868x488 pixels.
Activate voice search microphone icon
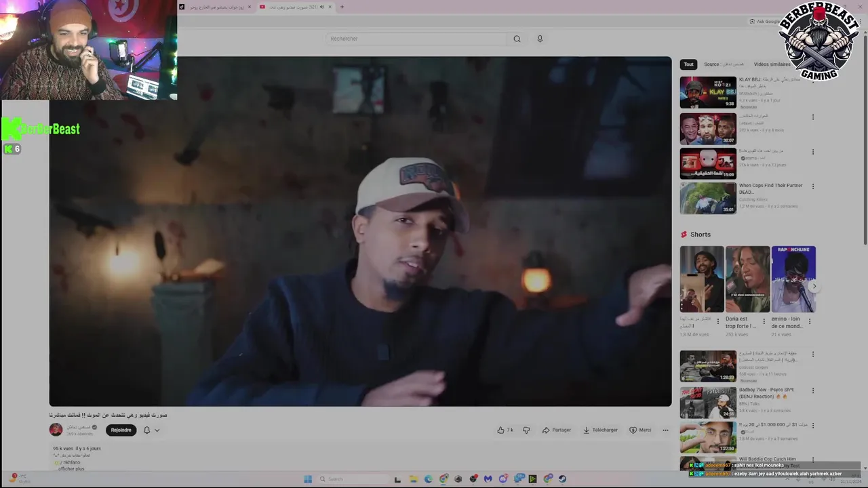coord(540,39)
